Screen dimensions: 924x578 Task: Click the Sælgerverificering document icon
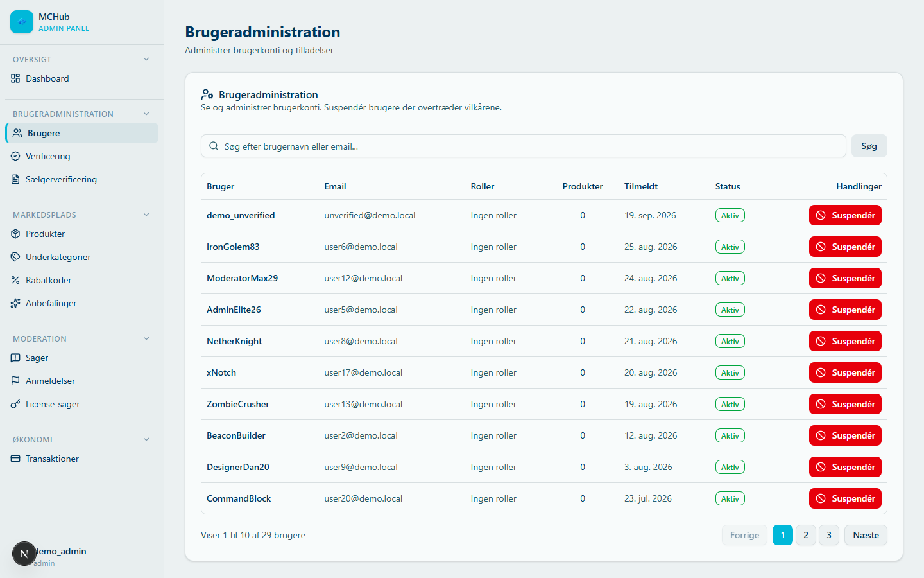tap(15, 179)
